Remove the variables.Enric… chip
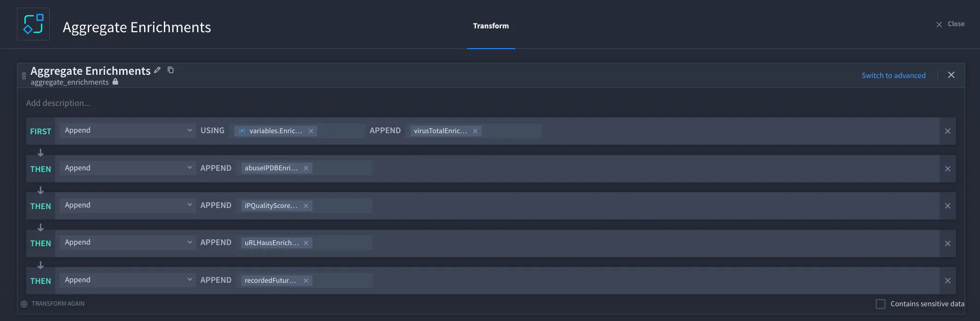Image resolution: width=980 pixels, height=321 pixels. click(311, 131)
